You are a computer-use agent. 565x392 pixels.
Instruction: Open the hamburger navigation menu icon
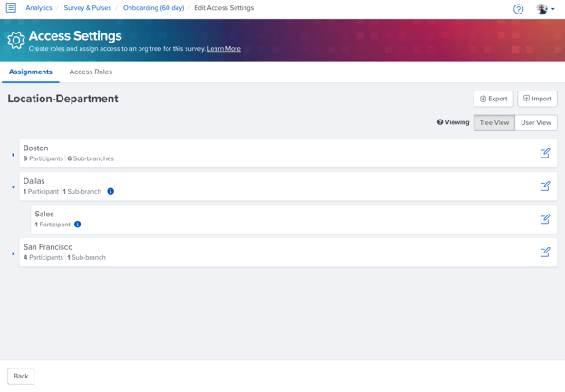11,7
